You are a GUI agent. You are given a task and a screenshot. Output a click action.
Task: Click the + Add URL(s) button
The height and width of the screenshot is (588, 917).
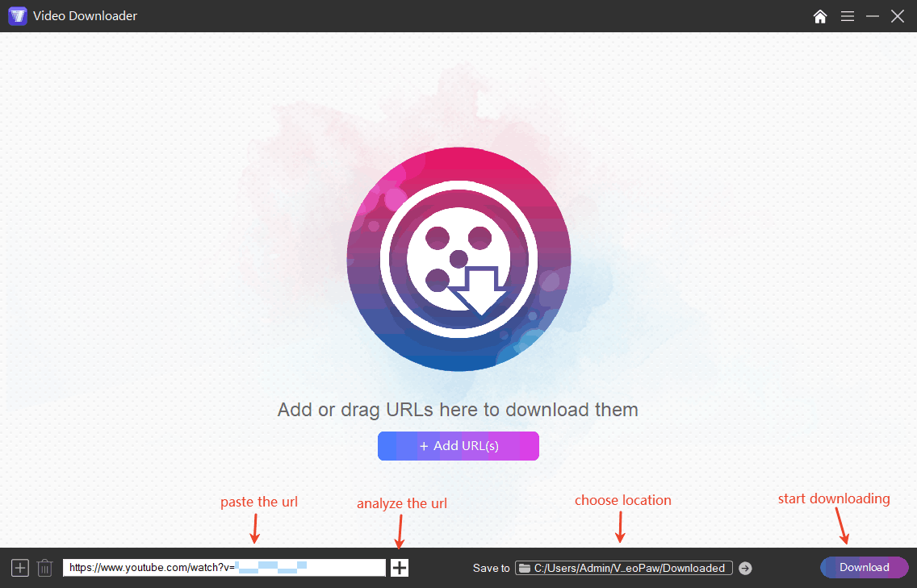pyautogui.click(x=458, y=446)
